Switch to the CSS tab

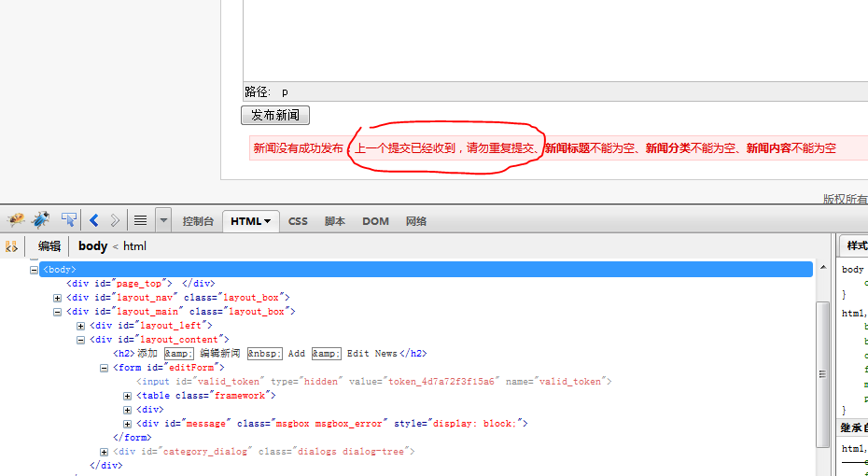298,221
